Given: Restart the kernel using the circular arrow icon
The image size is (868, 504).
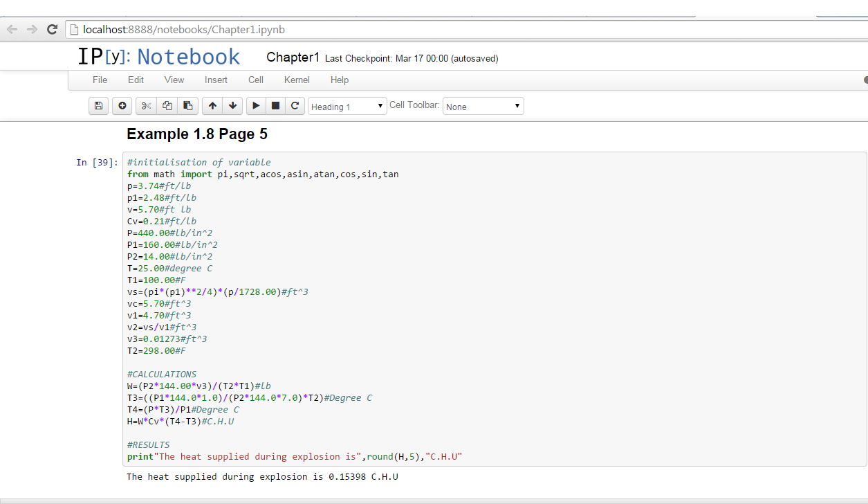Looking at the screenshot, I should tap(295, 106).
